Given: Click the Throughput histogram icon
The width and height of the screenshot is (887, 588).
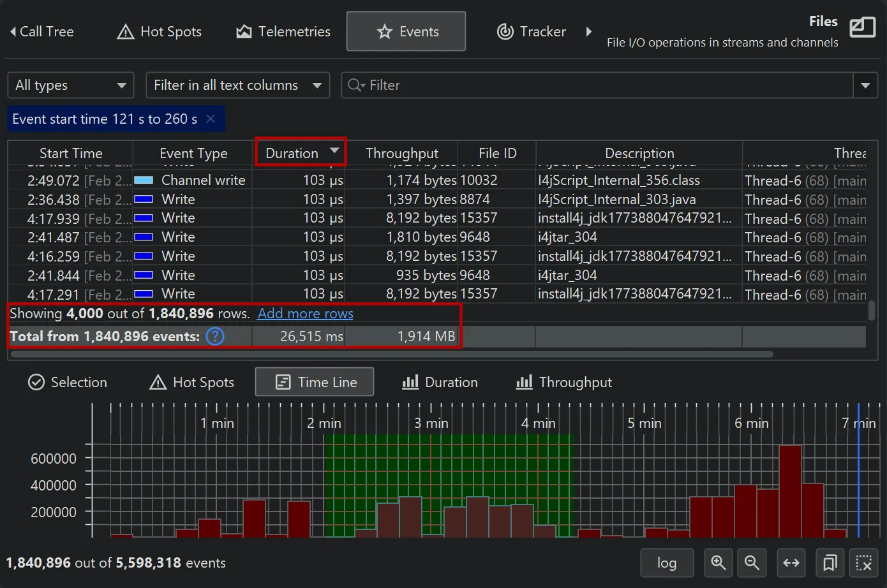Looking at the screenshot, I should click(x=563, y=382).
